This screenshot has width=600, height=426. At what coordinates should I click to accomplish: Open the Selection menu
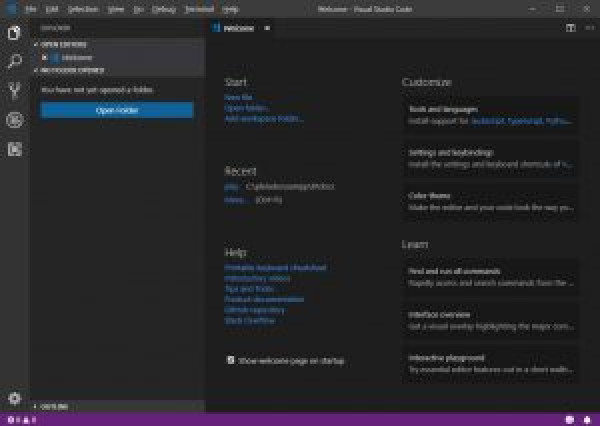(x=83, y=9)
